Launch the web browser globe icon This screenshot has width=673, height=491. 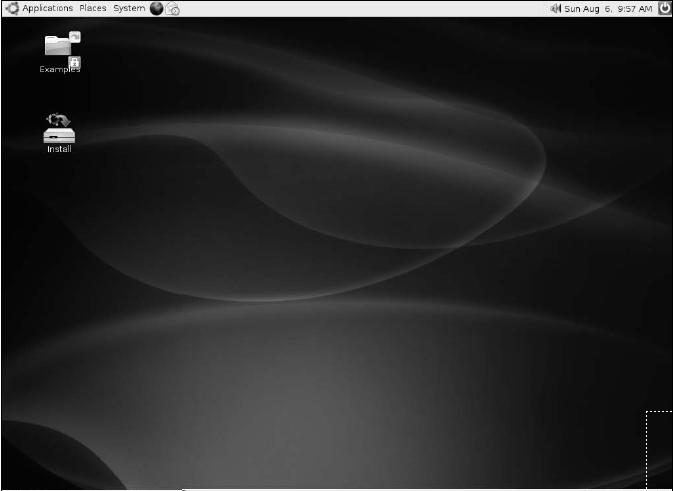156,9
